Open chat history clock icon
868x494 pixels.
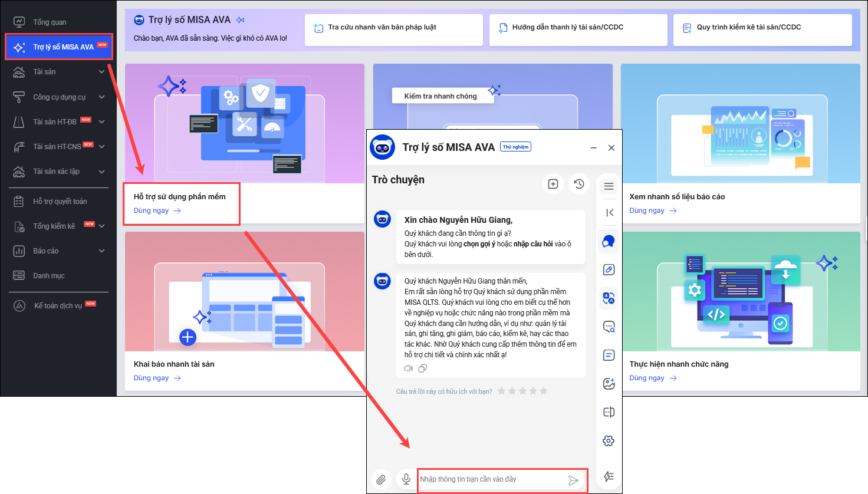pyautogui.click(x=579, y=185)
